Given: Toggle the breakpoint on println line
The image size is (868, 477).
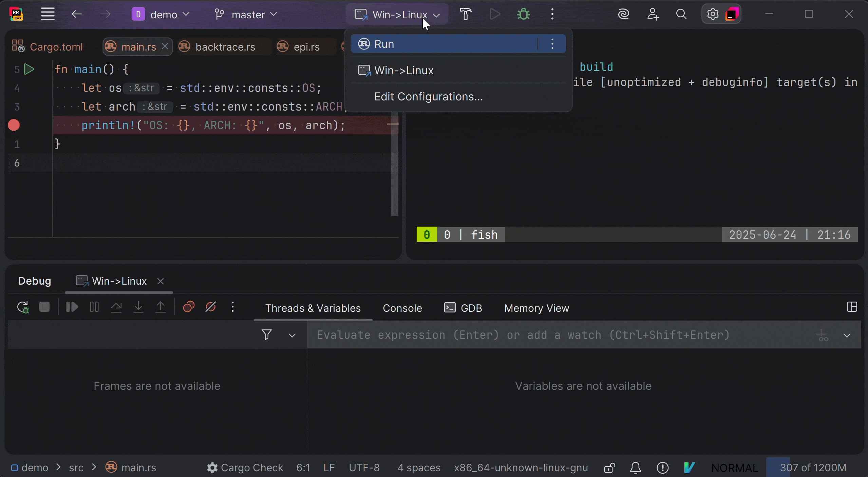Looking at the screenshot, I should (x=14, y=125).
